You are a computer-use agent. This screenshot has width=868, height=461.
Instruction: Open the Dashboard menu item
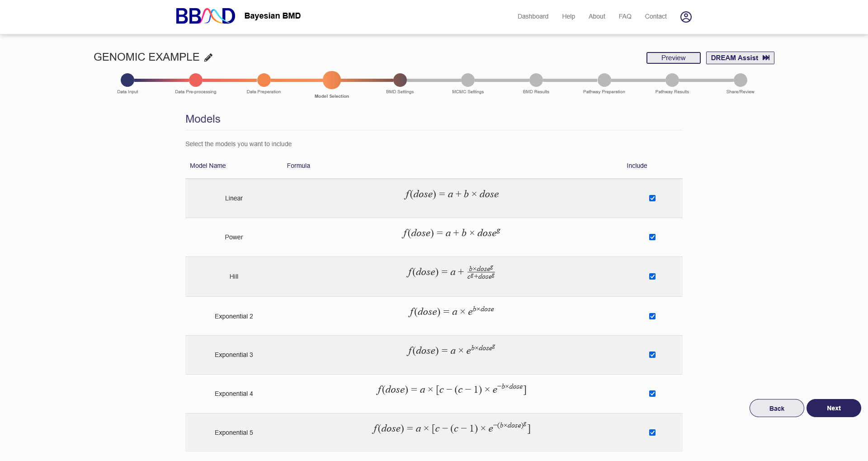pos(533,16)
